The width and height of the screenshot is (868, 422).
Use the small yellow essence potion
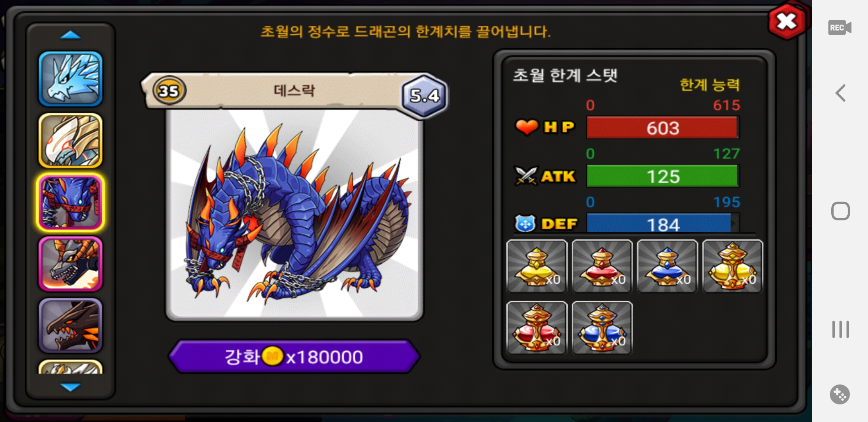[537, 266]
